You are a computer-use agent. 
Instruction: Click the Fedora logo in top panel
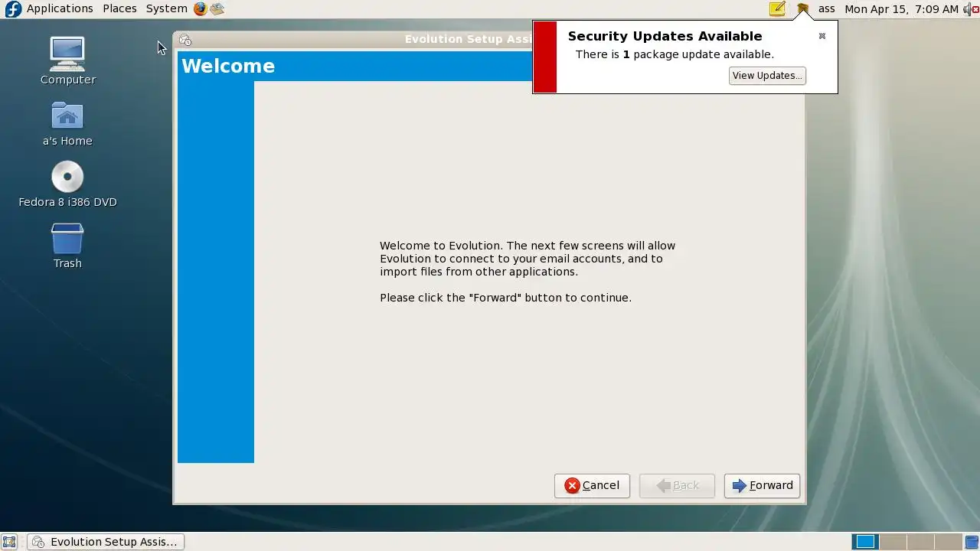(x=13, y=9)
